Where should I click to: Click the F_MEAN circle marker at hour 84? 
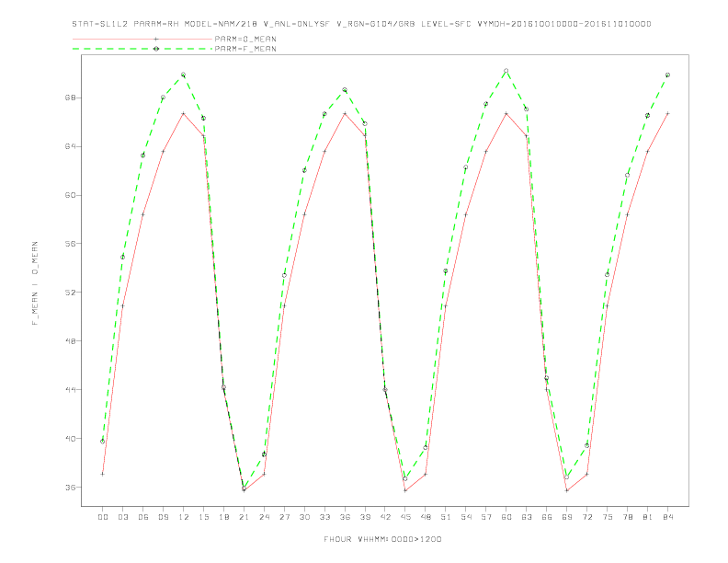[x=667, y=75]
